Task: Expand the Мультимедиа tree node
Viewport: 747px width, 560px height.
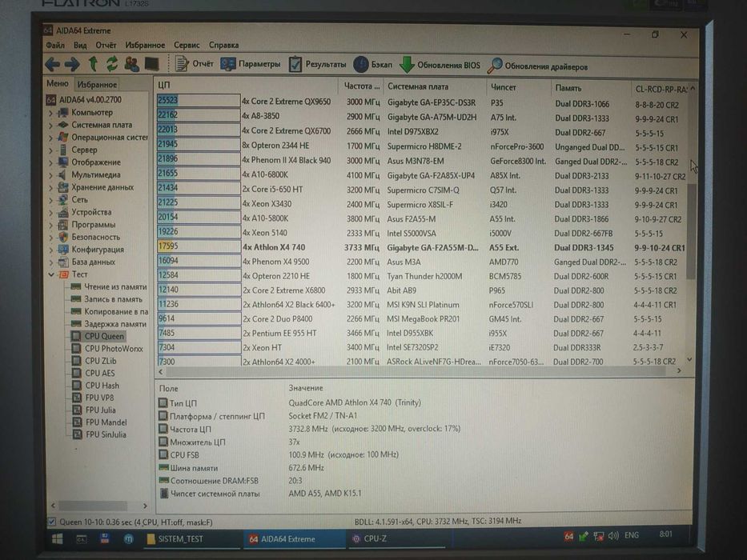Action: pos(50,174)
